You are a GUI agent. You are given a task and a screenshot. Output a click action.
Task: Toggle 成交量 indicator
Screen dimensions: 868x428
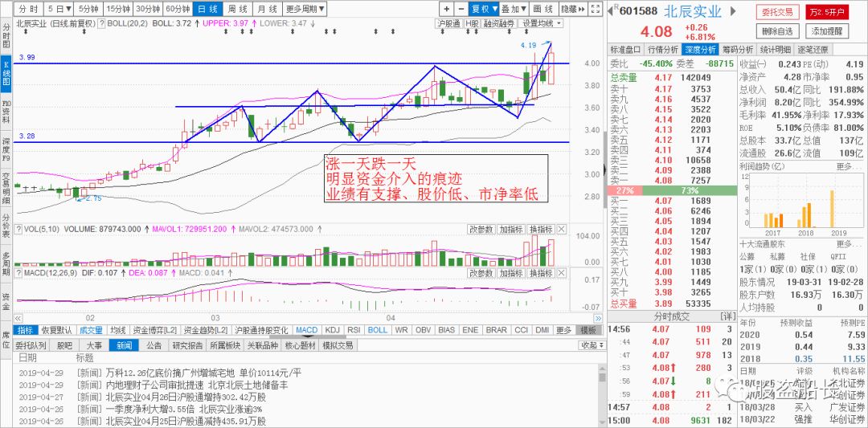(91, 330)
